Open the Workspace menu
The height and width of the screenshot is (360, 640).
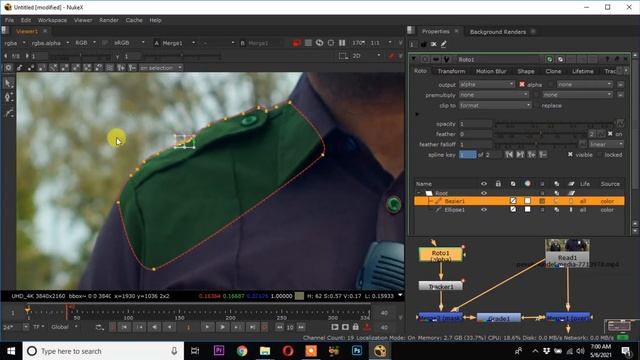point(52,20)
